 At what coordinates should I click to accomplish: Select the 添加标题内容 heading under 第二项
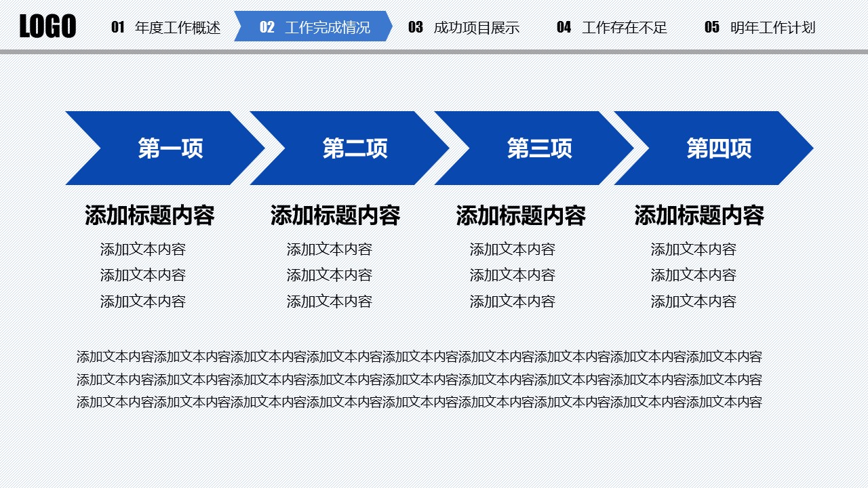pyautogui.click(x=335, y=216)
